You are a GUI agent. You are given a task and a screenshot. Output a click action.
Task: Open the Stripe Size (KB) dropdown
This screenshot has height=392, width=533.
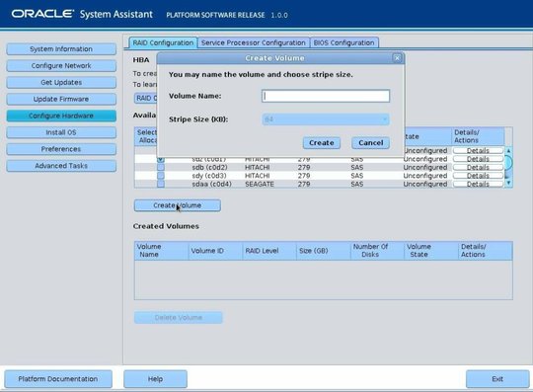(x=326, y=119)
